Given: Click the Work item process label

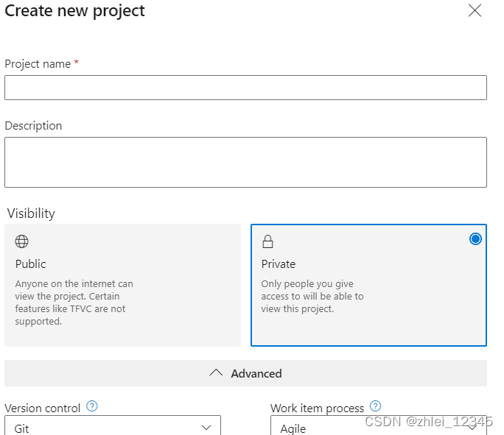Looking at the screenshot, I should point(317,408).
